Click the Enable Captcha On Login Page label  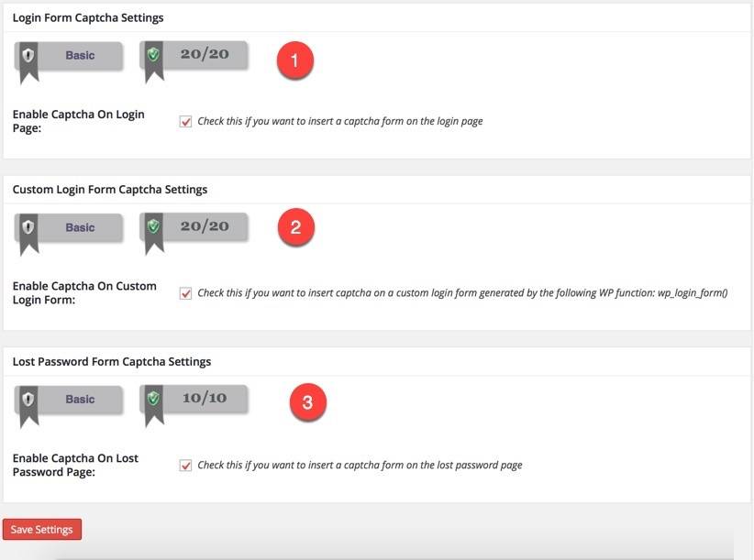78,120
